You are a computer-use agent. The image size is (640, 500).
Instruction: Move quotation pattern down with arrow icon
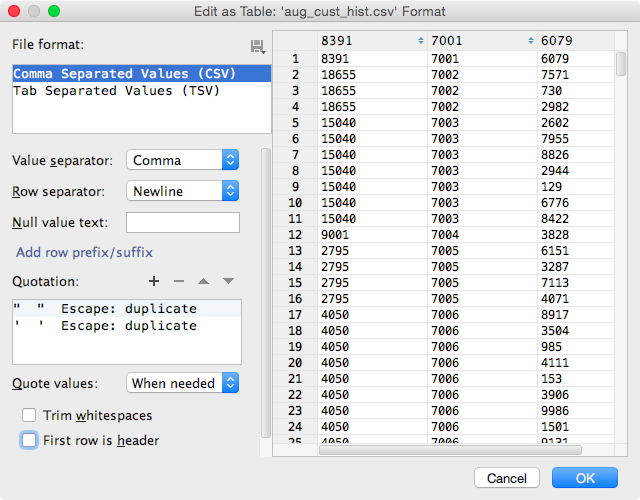[x=229, y=281]
